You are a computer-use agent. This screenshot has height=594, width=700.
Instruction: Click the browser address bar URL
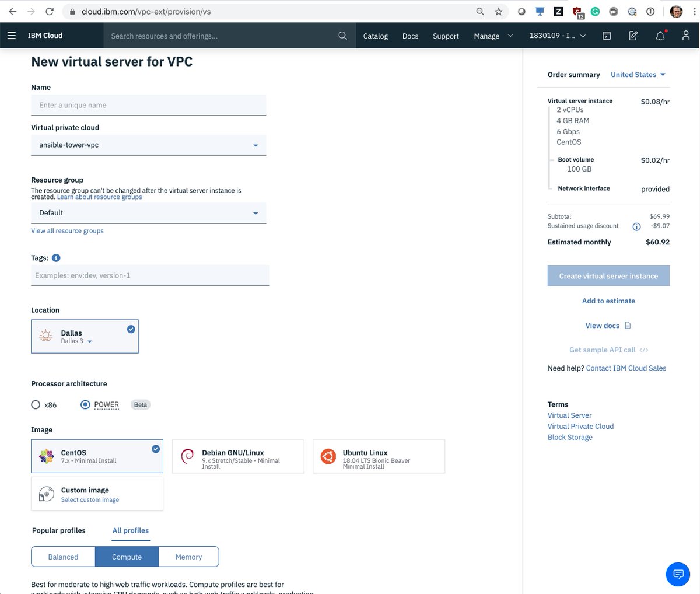coord(146,12)
